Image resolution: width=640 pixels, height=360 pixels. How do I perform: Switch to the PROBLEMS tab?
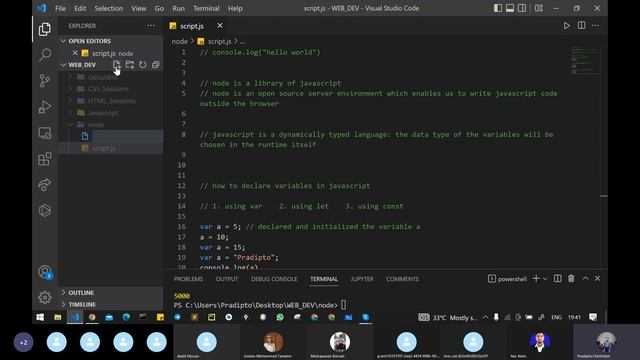coord(189,279)
